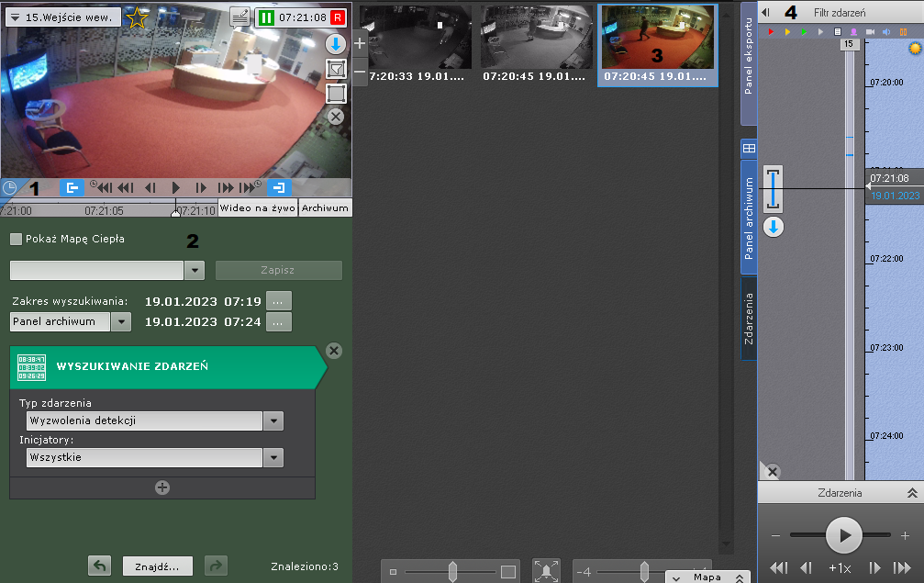Skip forward with double fast-forward button
This screenshot has height=583, width=924.
point(225,188)
